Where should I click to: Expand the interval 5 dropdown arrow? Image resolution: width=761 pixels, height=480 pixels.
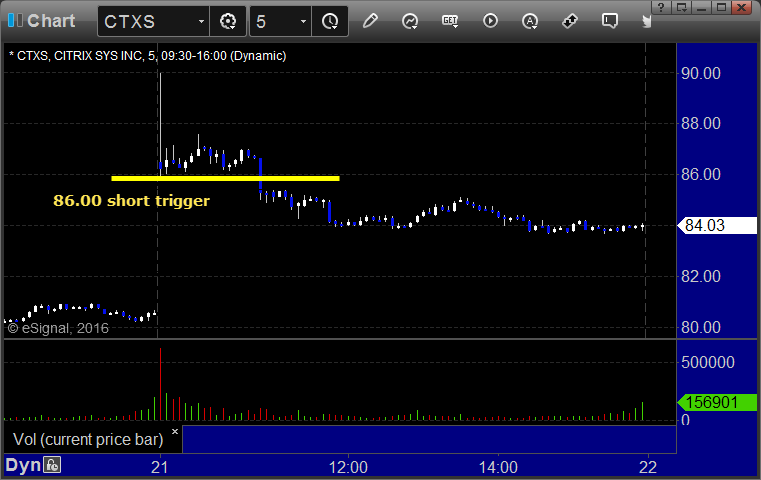(x=303, y=22)
